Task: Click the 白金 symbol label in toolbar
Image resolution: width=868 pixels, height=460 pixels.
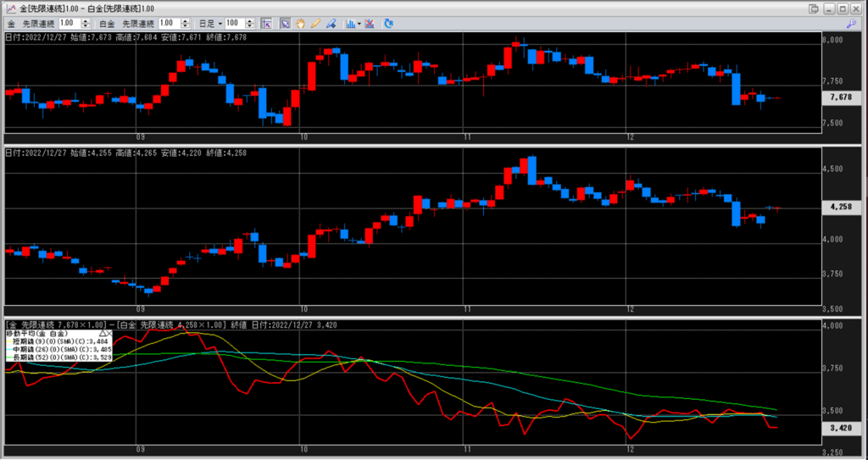Action: (106, 24)
